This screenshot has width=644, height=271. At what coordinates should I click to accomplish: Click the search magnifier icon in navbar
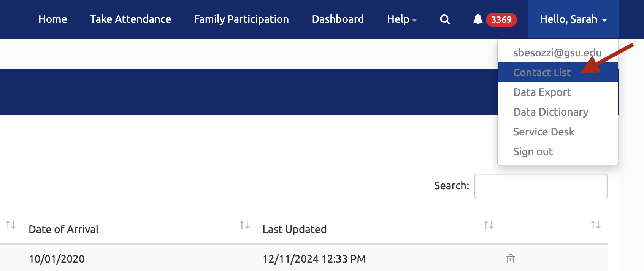pos(445,19)
